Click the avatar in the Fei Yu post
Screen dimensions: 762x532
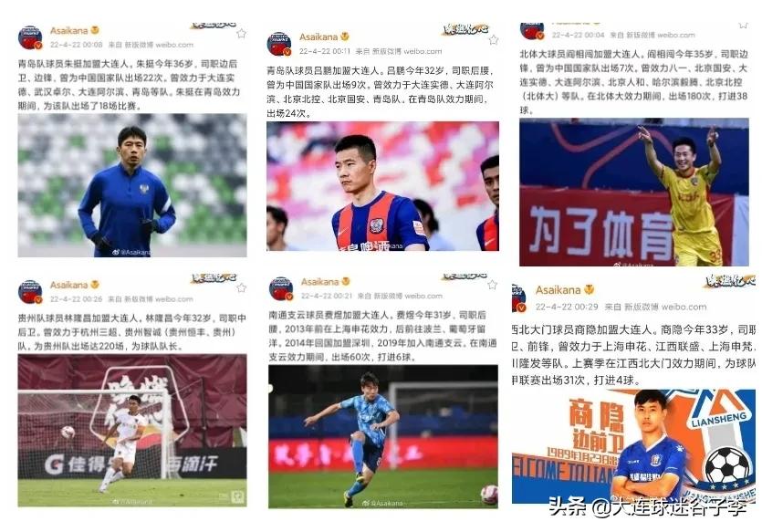click(x=281, y=288)
